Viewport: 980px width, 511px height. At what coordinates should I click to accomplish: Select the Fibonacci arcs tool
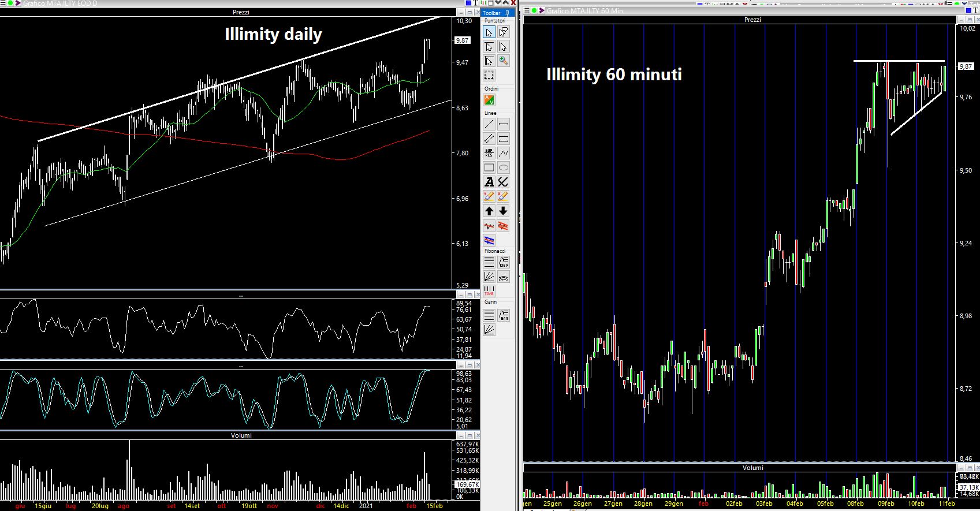point(504,277)
